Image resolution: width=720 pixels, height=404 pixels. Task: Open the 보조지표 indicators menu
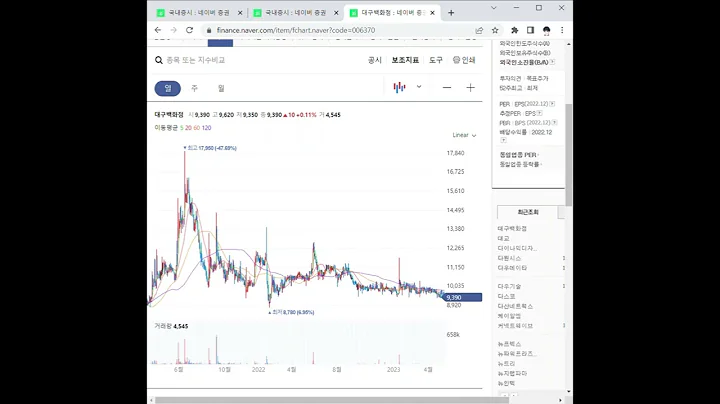pos(405,60)
